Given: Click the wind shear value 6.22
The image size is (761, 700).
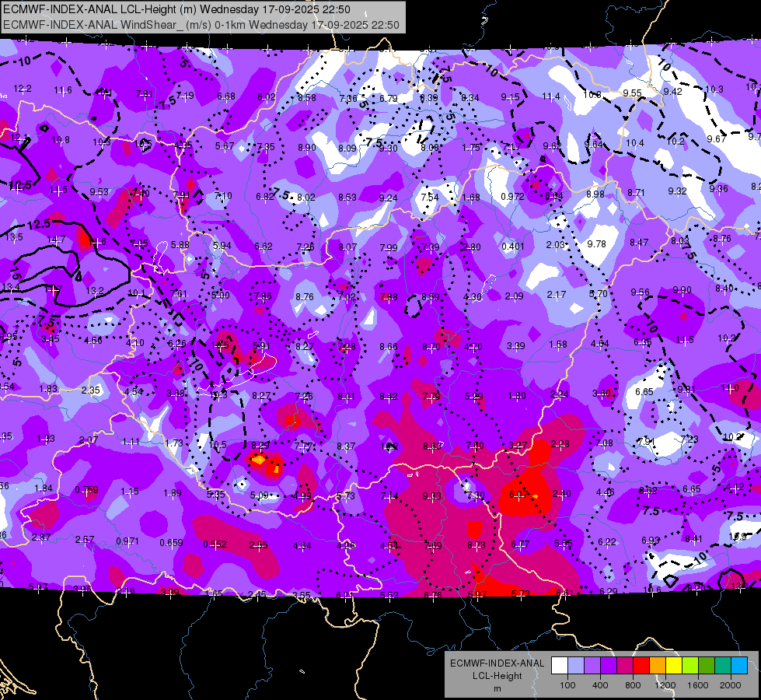Looking at the screenshot, I should (607, 541).
